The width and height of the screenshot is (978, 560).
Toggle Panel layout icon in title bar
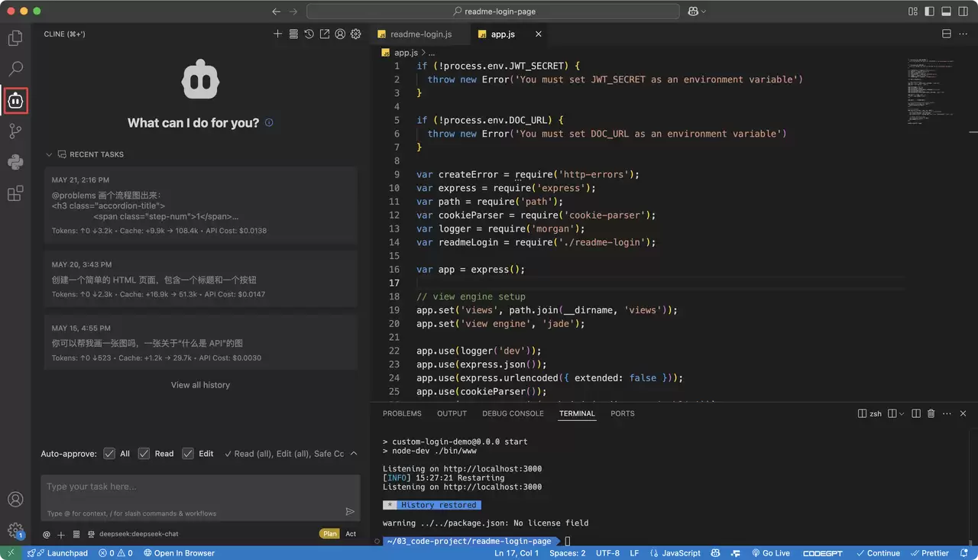tap(946, 11)
